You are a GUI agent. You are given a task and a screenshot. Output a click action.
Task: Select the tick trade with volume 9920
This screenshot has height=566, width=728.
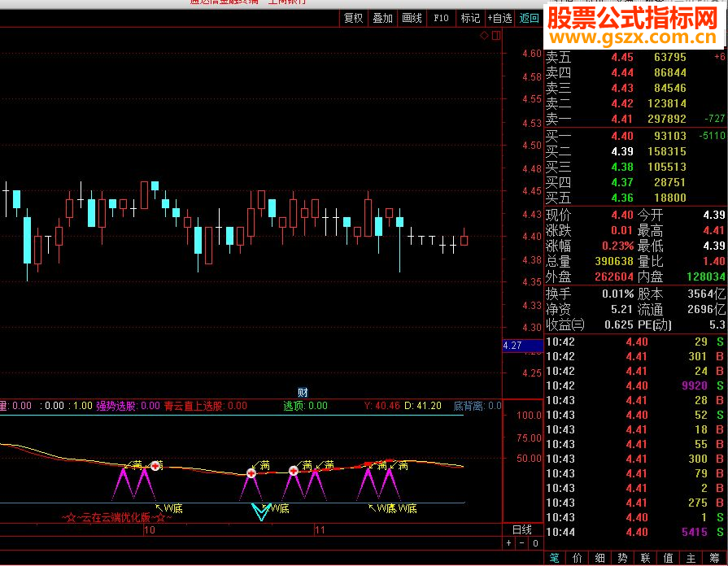pyautogui.click(x=635, y=385)
